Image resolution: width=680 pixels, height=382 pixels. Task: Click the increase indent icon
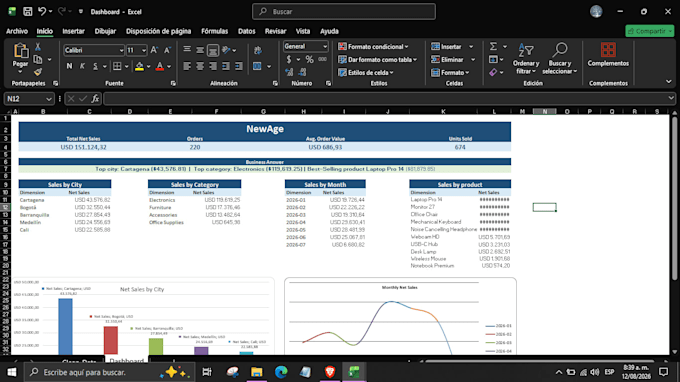coord(239,66)
